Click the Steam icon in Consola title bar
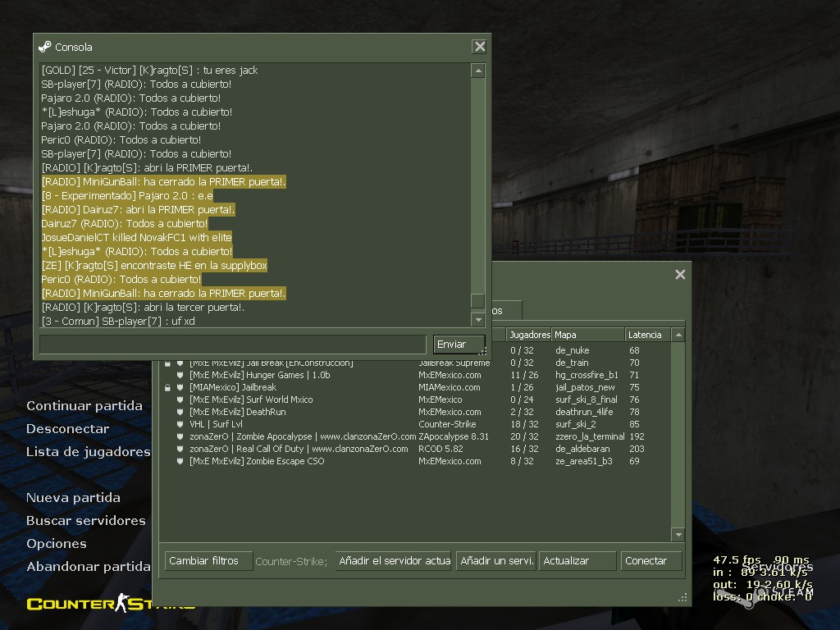The height and width of the screenshot is (630, 840). (x=45, y=47)
